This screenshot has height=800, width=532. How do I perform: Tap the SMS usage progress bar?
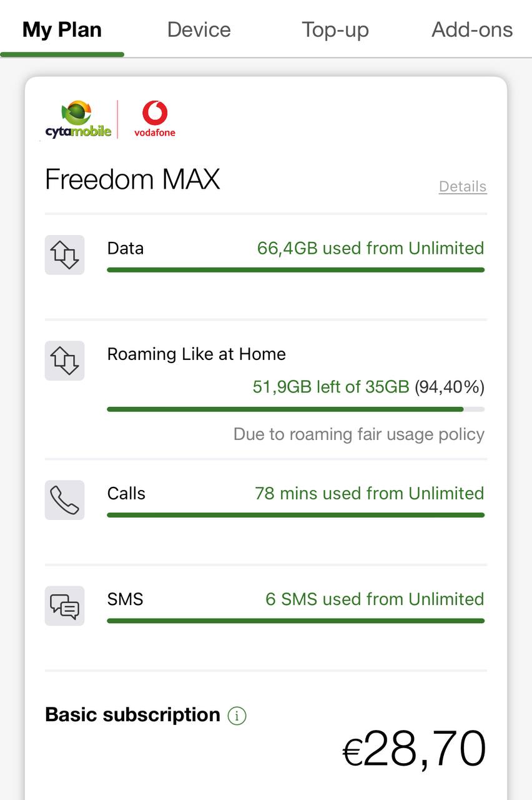point(296,621)
